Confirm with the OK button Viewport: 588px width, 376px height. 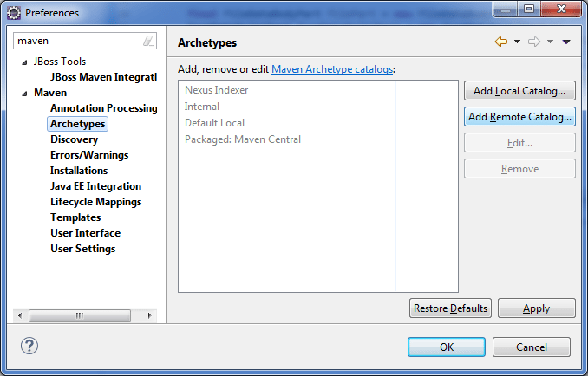click(x=447, y=347)
